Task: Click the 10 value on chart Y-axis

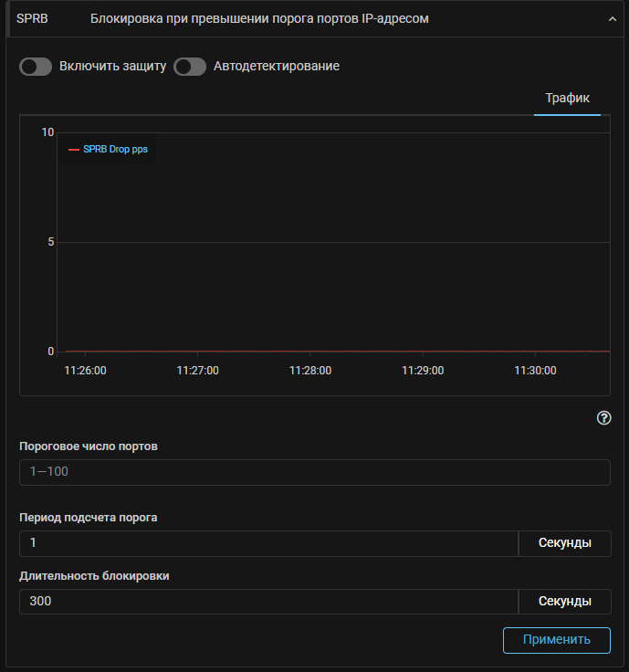Action: [47, 132]
